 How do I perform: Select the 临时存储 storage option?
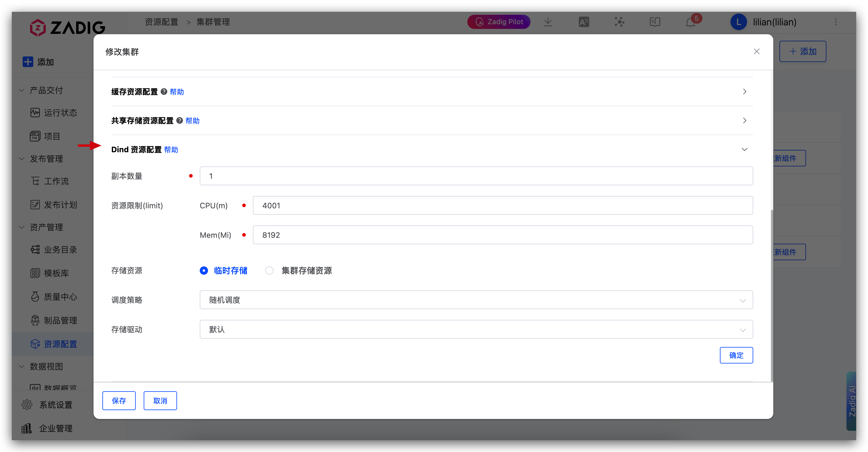204,271
